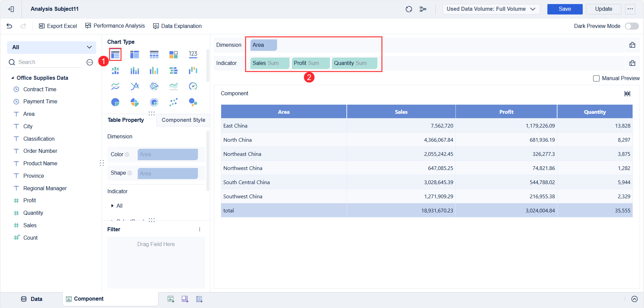Switch to the Data tab at bottom

32,299
